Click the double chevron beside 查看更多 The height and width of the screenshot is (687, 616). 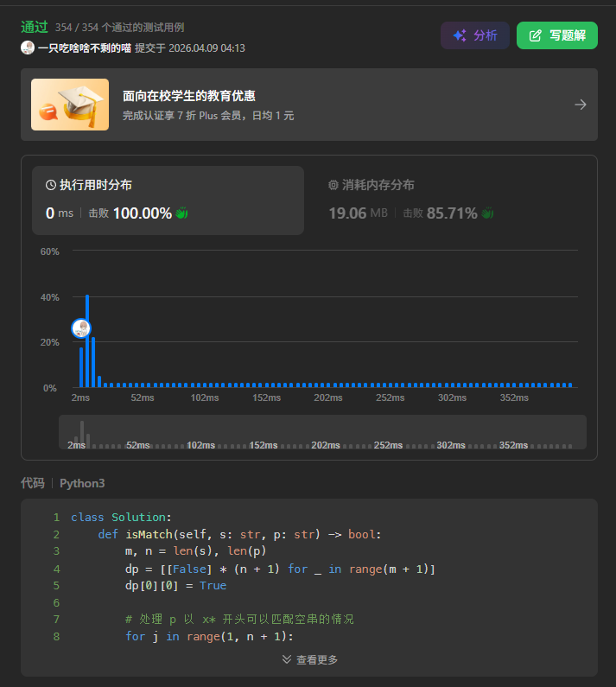287,659
